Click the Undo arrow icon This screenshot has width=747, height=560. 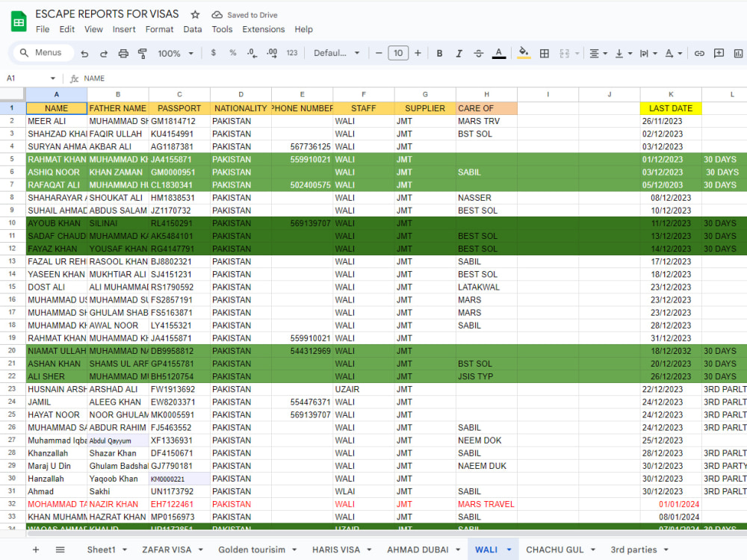(84, 53)
